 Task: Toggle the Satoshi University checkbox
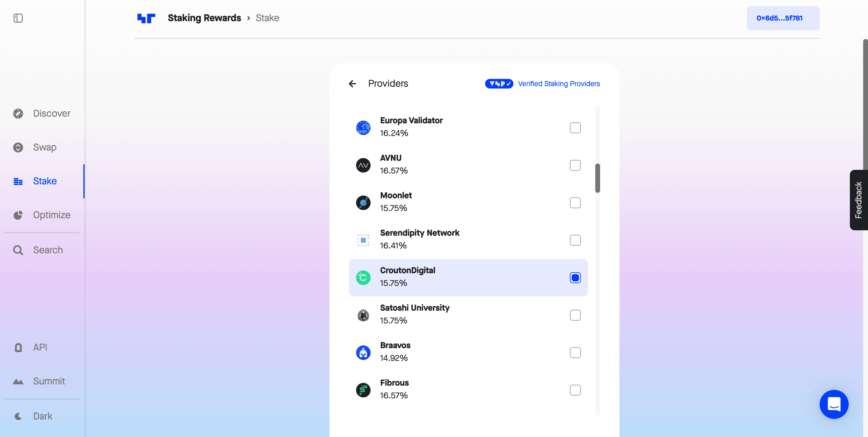(x=575, y=315)
